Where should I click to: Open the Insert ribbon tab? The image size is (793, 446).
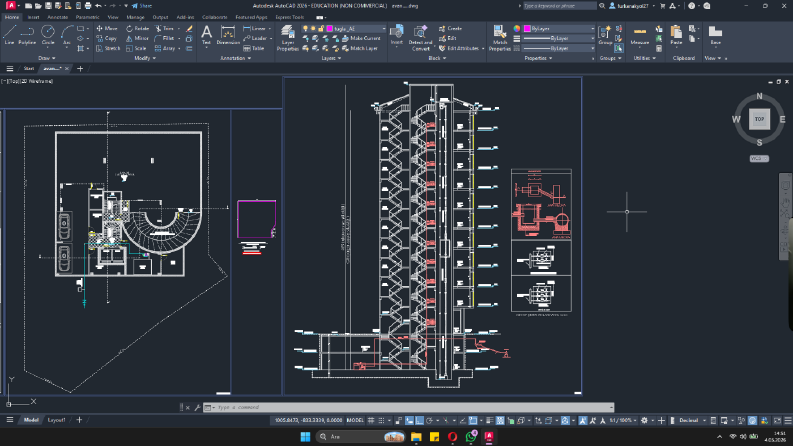pyautogui.click(x=33, y=17)
